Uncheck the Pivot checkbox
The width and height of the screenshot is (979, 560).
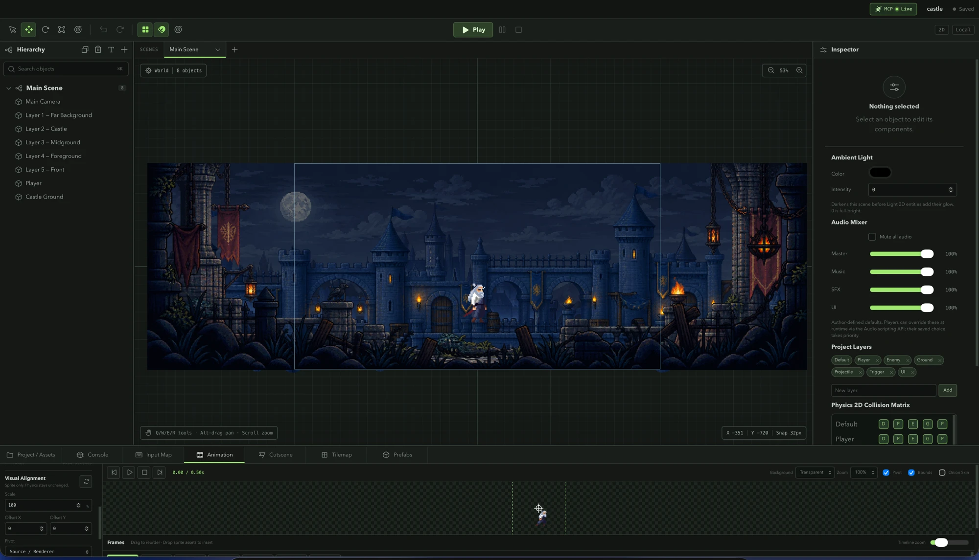[886, 472]
